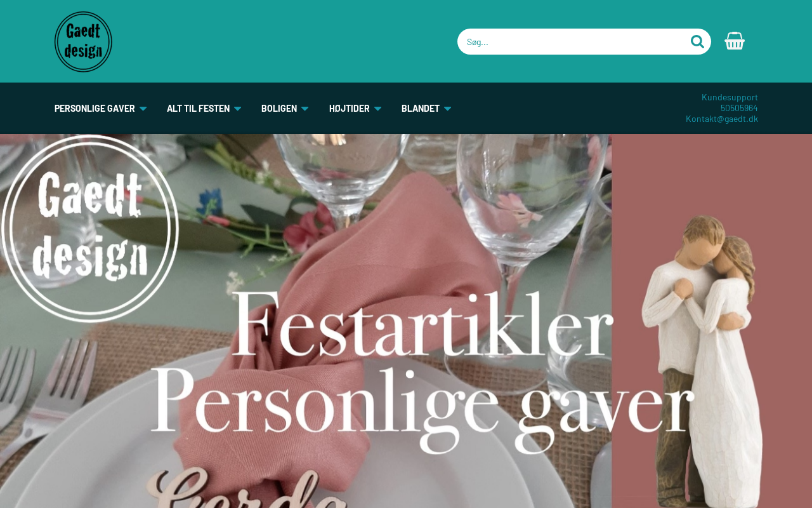Click the search magnifier icon
The width and height of the screenshot is (812, 508).
click(x=697, y=42)
